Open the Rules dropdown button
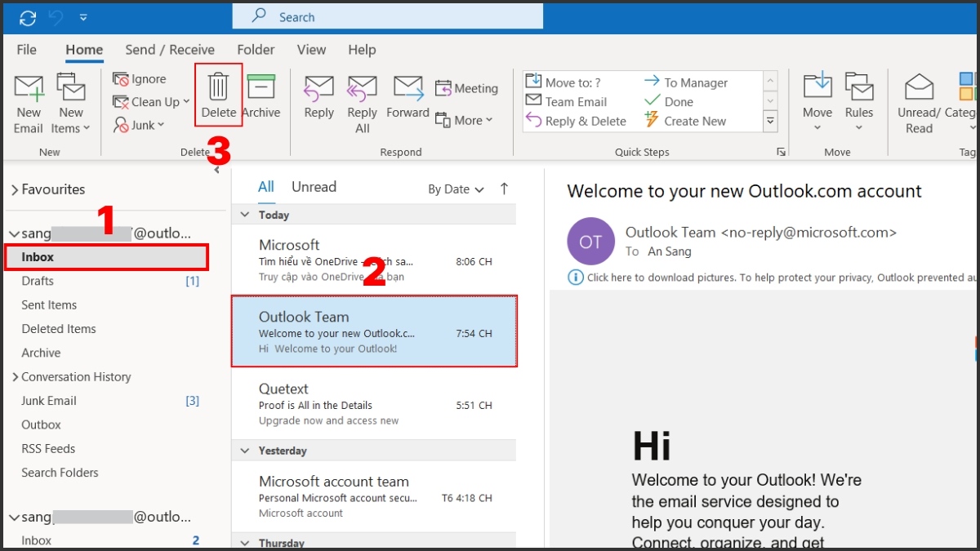Screen dimensions: 980x551 point(859,104)
